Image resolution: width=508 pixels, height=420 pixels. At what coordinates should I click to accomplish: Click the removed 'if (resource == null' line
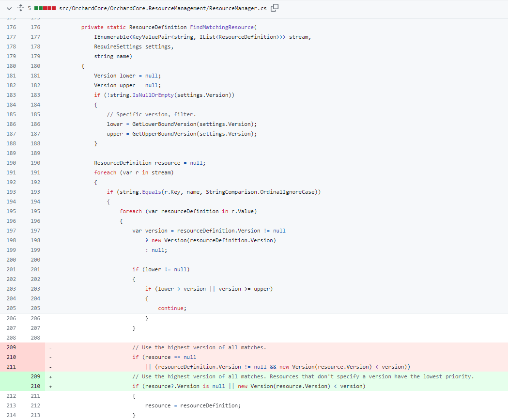click(x=164, y=358)
